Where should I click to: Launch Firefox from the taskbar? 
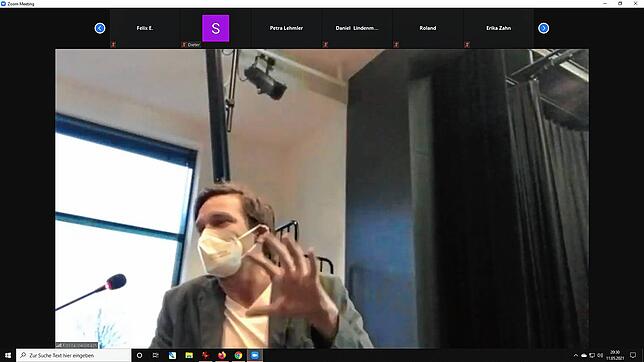coord(222,355)
